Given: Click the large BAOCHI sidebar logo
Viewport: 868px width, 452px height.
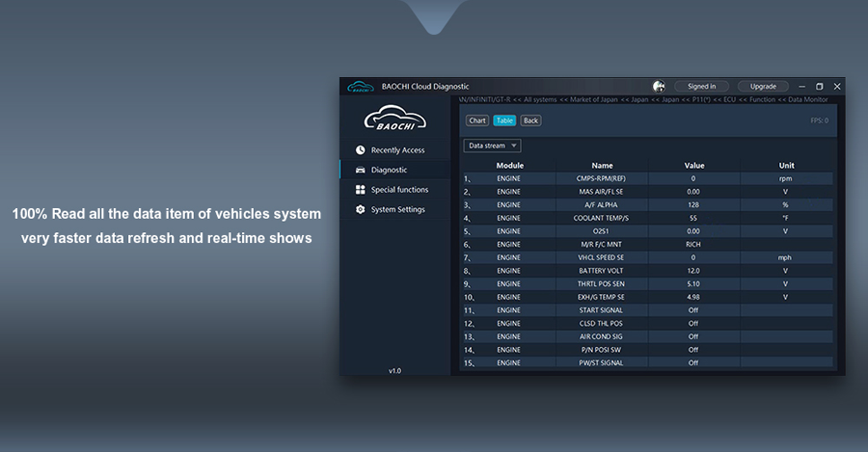Looking at the screenshot, I should pos(395,118).
